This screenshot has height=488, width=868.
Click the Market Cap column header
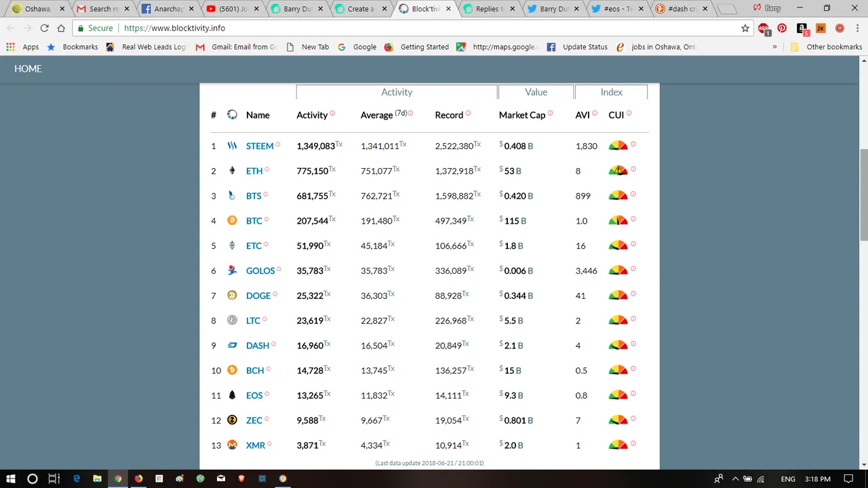click(x=522, y=115)
